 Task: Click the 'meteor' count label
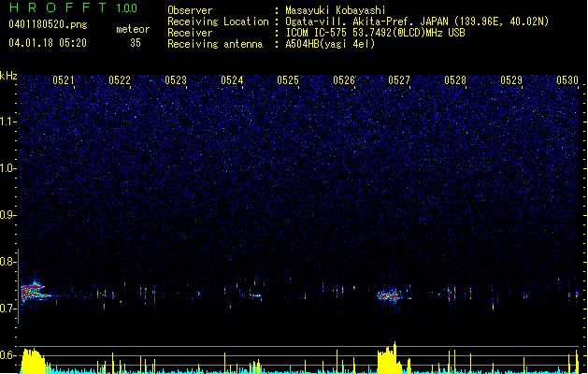pyautogui.click(x=133, y=29)
